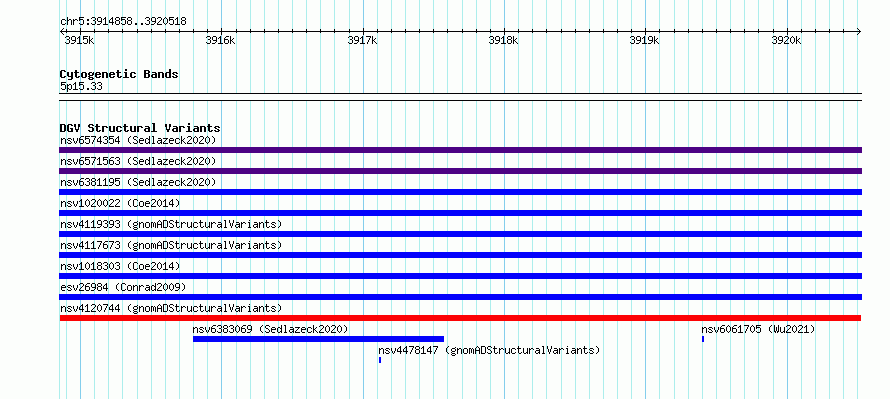Click the nsv6571563 (Sedlazeck2020) label

pos(138,161)
